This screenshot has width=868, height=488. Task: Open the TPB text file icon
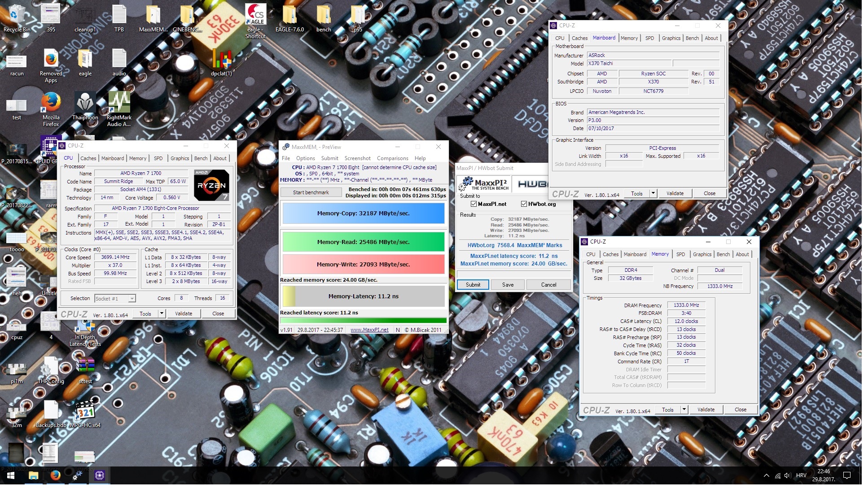pos(119,18)
